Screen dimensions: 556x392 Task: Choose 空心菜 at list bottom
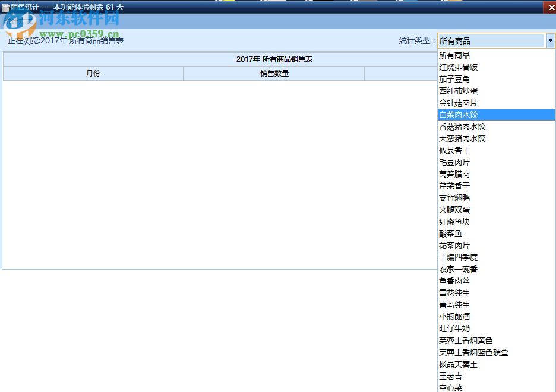click(497, 387)
